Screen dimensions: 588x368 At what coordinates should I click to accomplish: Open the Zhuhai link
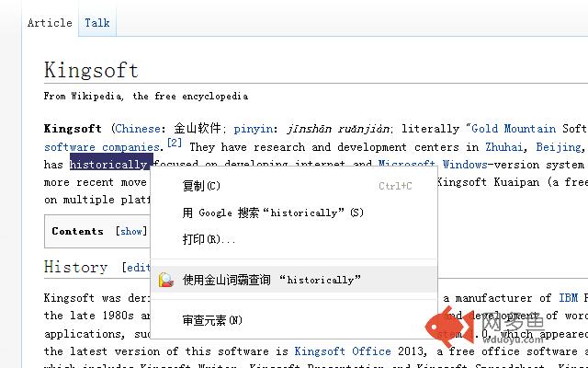coord(504,147)
